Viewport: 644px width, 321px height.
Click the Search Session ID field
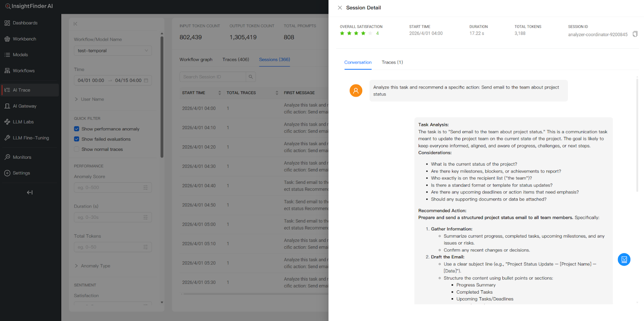213,77
